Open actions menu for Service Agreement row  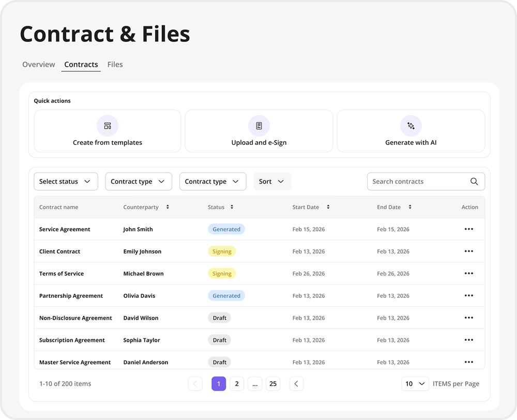point(468,229)
